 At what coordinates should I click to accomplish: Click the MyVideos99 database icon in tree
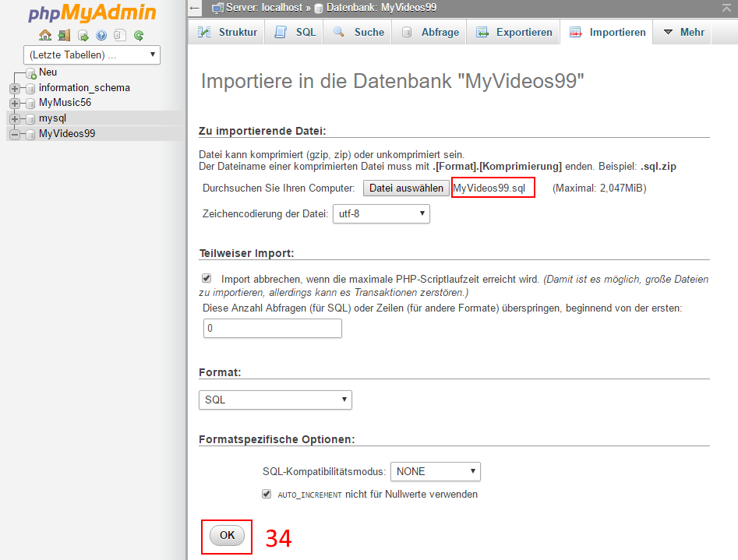click(x=30, y=134)
